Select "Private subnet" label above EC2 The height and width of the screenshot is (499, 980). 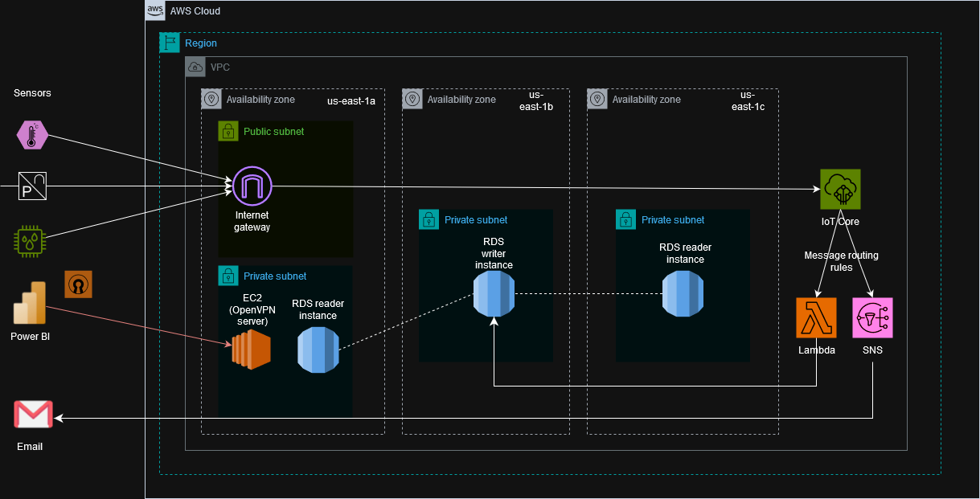click(x=275, y=276)
